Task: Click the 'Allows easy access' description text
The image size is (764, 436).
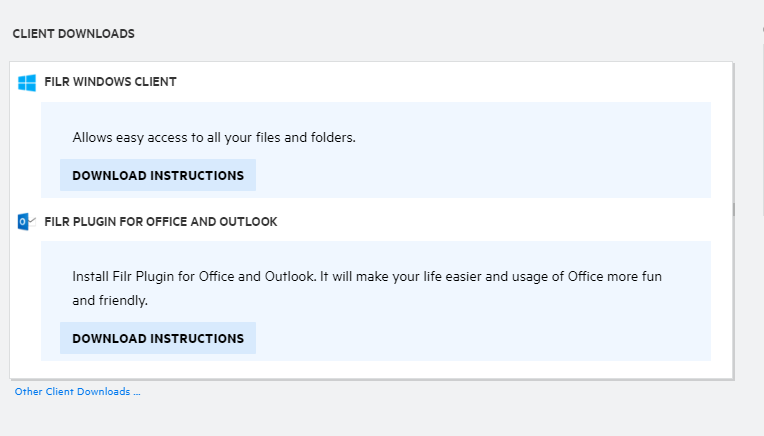Action: 214,137
